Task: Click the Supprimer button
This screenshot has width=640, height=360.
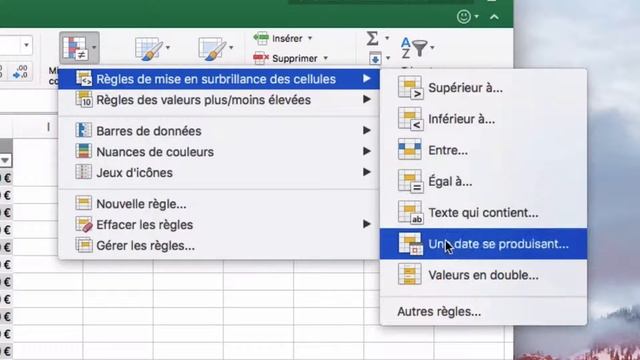Action: (285, 58)
